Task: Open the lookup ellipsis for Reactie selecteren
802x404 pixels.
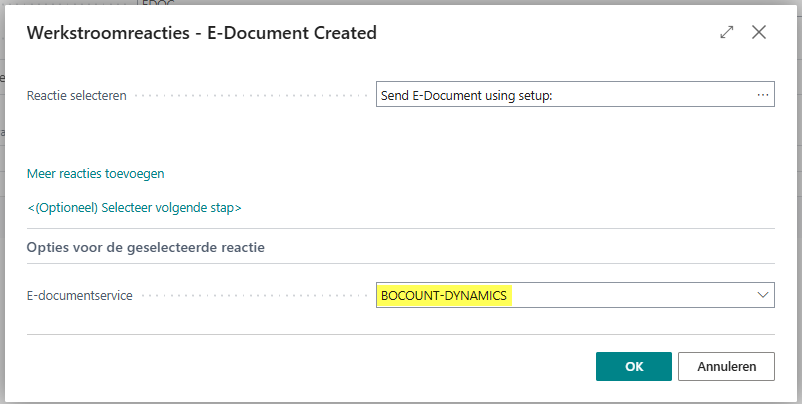Action: pos(763,95)
